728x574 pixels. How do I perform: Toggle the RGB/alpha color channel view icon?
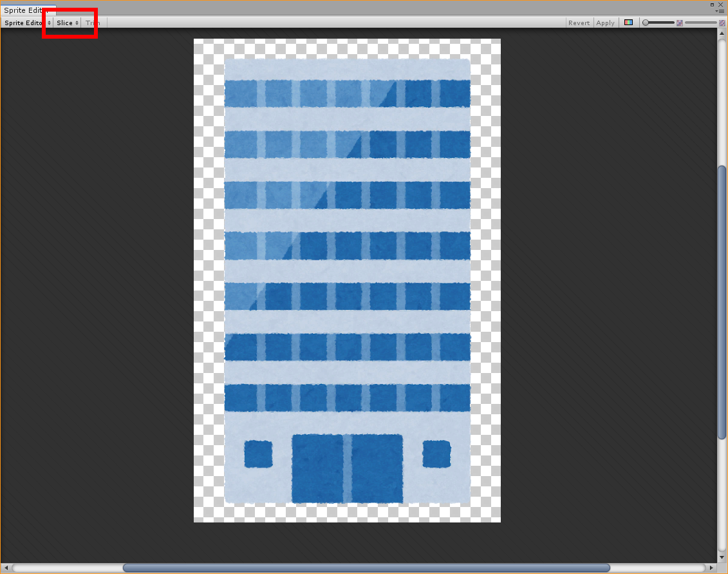628,23
